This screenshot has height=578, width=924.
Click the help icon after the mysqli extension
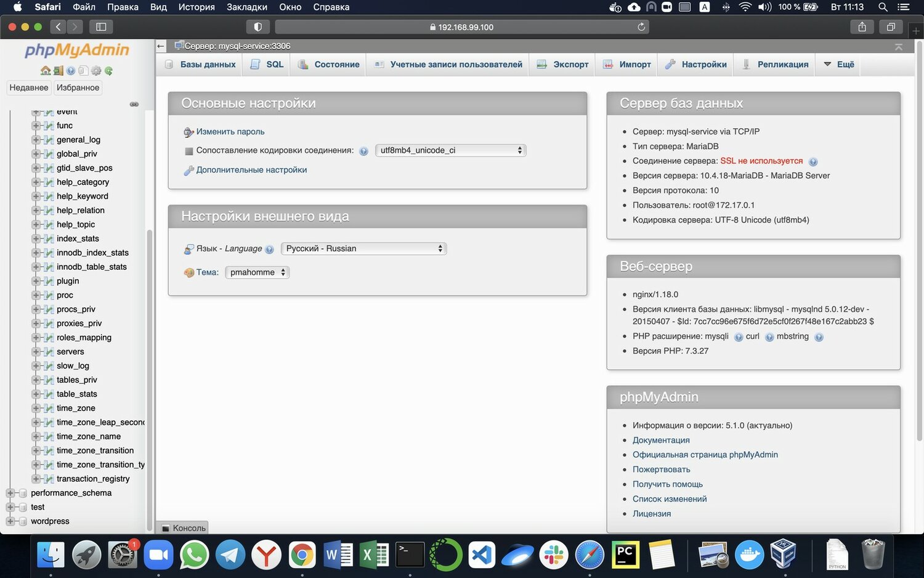tap(739, 337)
